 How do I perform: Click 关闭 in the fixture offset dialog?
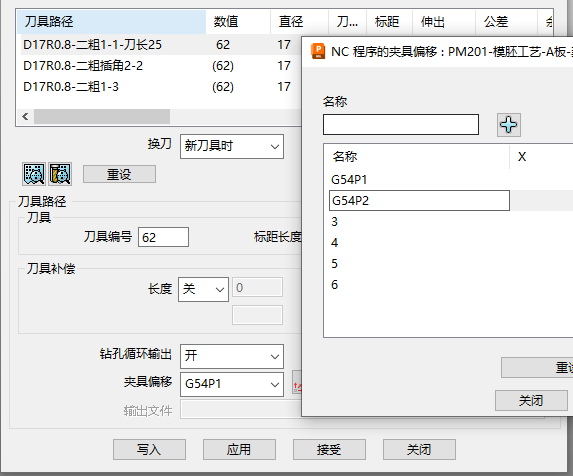(x=531, y=400)
